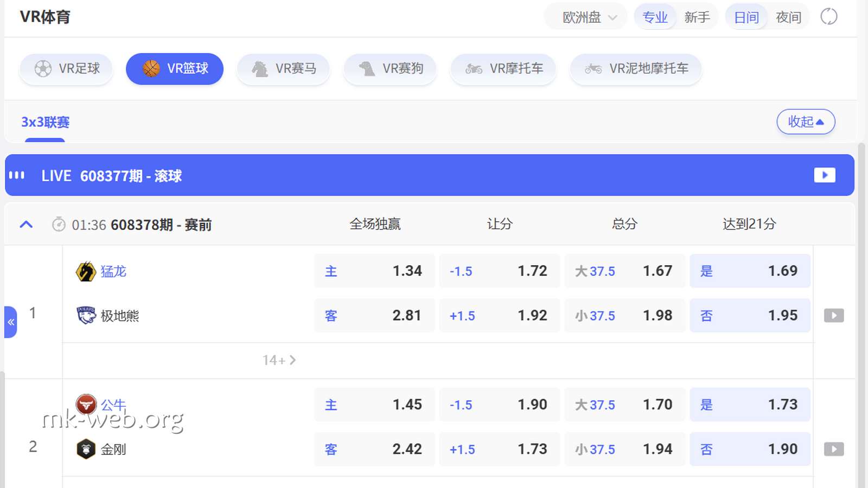Screen dimensions: 868x488
Task: Expand the left side panel double-arrow handle
Action: coord(11,322)
